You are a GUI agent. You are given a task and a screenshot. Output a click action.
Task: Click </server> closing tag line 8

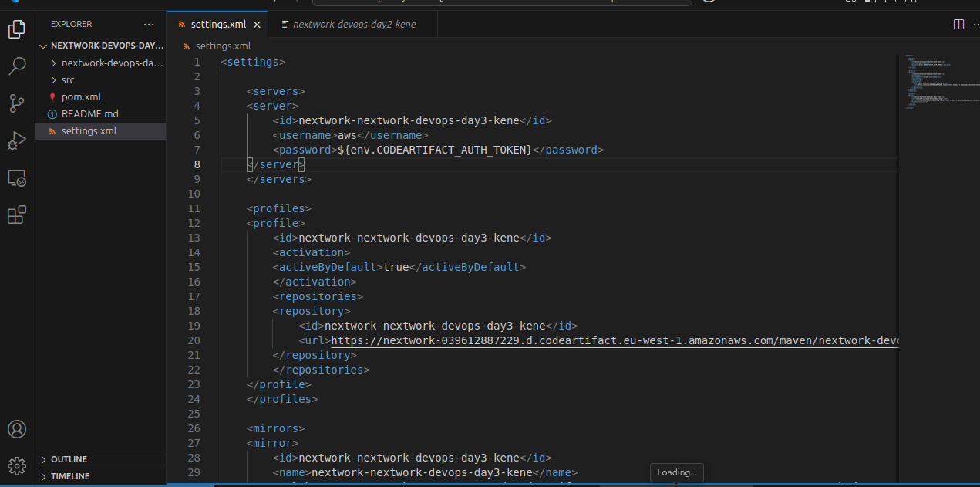[x=276, y=164]
